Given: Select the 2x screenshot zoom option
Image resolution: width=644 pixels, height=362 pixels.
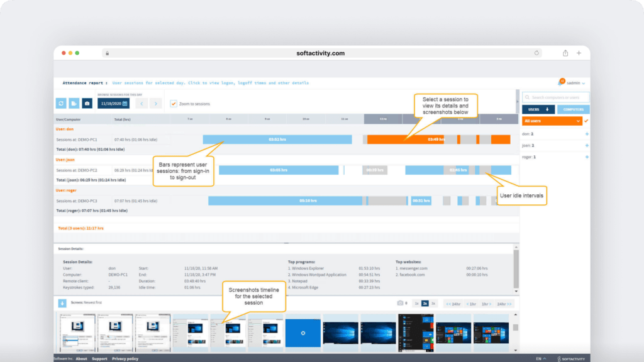Looking at the screenshot, I should coord(425,303).
